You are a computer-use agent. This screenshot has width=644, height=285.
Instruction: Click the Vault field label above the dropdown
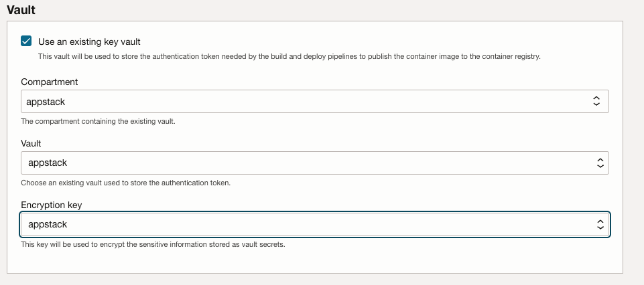31,144
